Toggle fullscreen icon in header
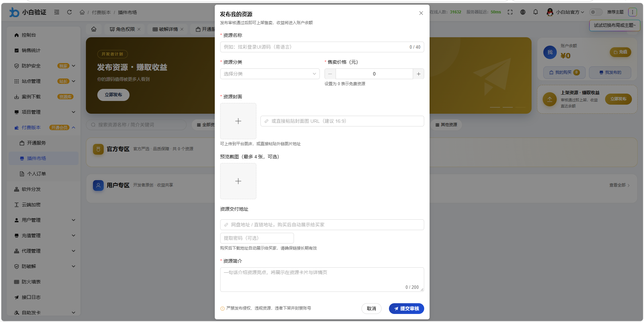Viewport: 644px width, 322px height. point(510,12)
